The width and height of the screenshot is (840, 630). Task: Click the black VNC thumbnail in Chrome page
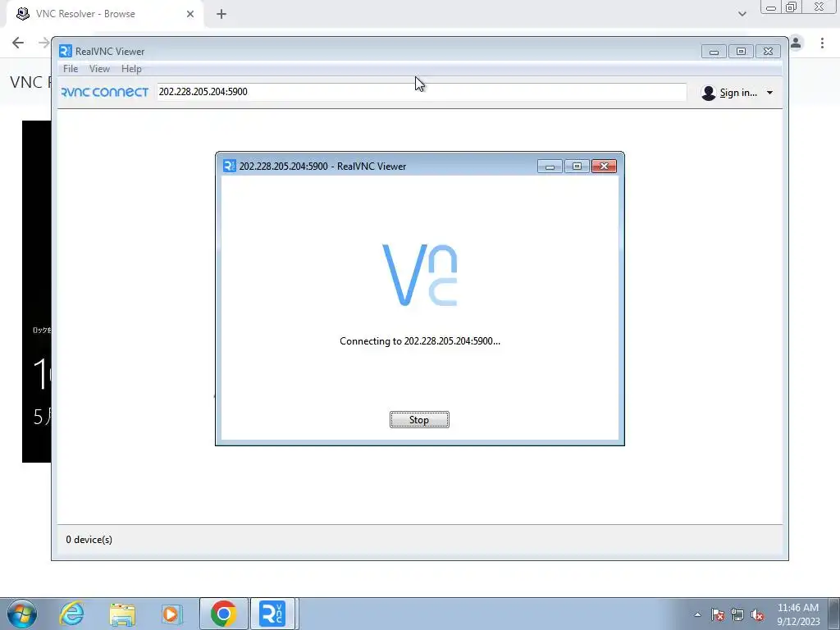click(x=36, y=291)
